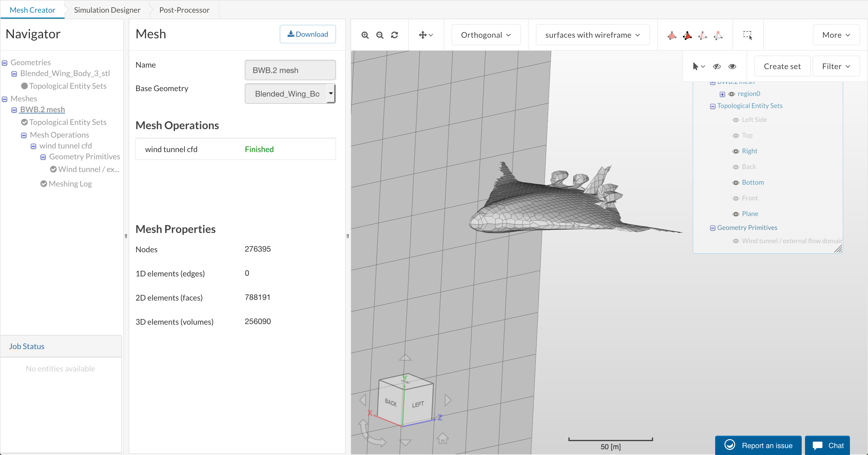Click the reset view refresh icon
The height and width of the screenshot is (455, 868).
(395, 35)
